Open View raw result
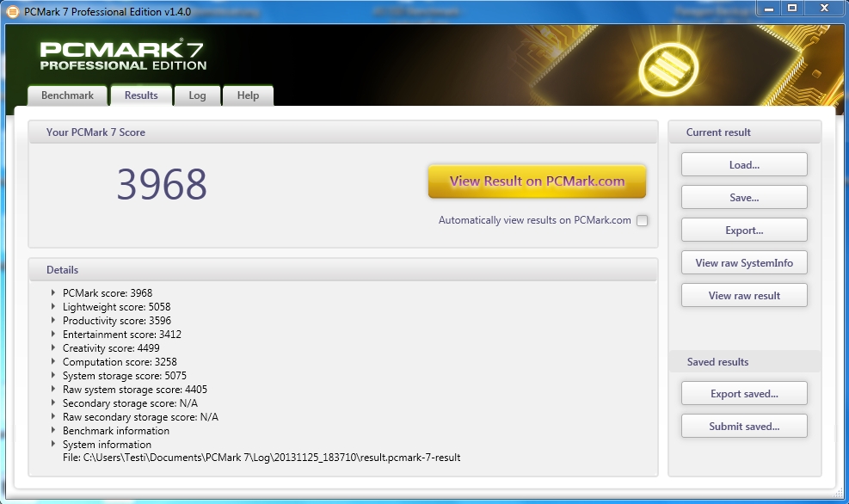The image size is (849, 504). 744,296
